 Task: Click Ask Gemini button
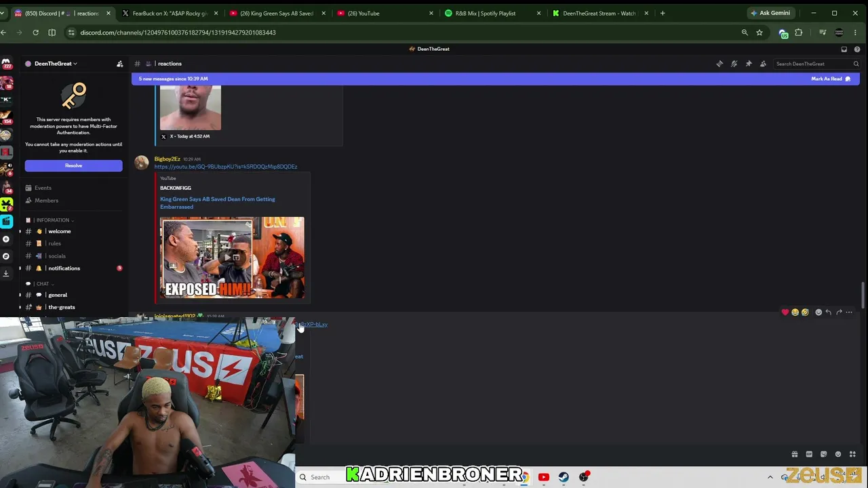(x=770, y=13)
